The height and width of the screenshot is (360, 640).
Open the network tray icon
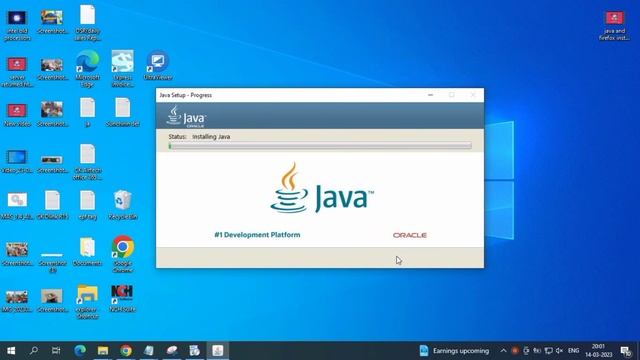(x=549, y=351)
